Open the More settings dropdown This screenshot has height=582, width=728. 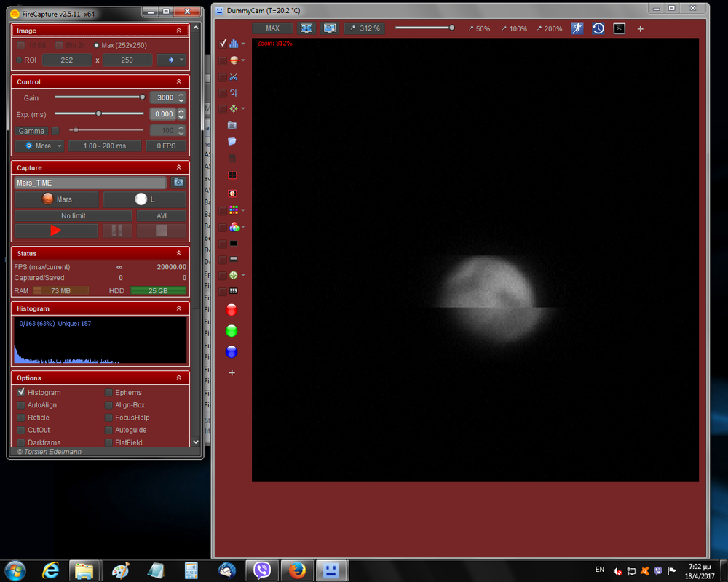pyautogui.click(x=39, y=145)
